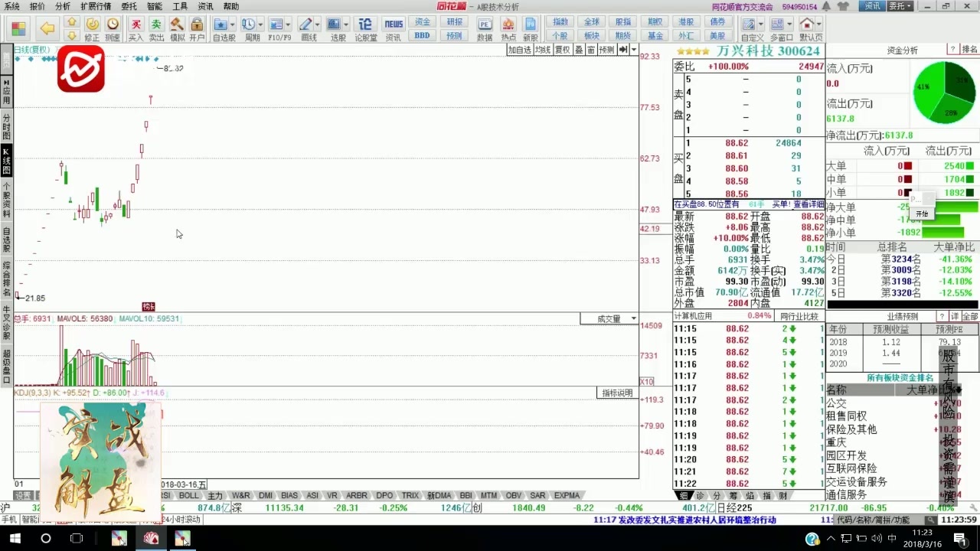Click the 开户 account lock icon
The width and height of the screenshot is (980, 551).
[x=197, y=28]
